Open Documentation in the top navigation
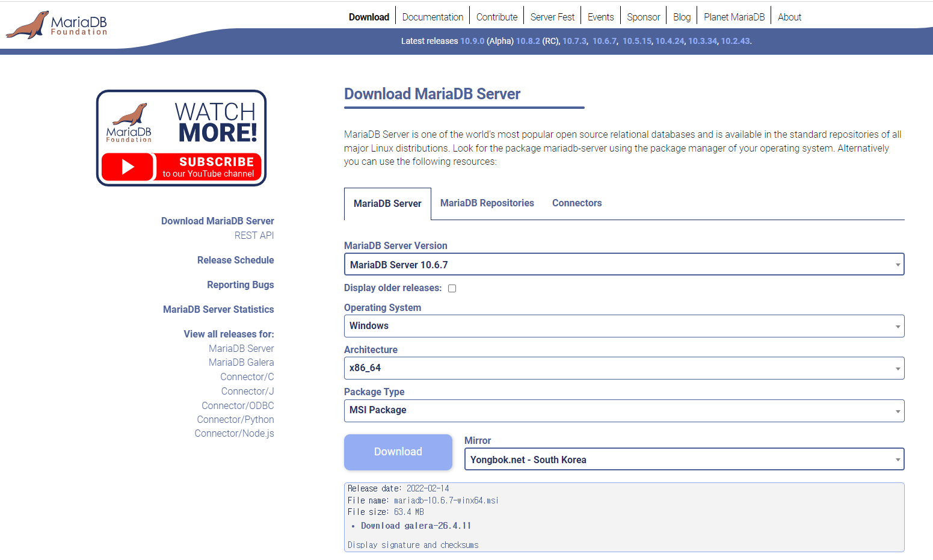This screenshot has width=933, height=560. (x=433, y=17)
